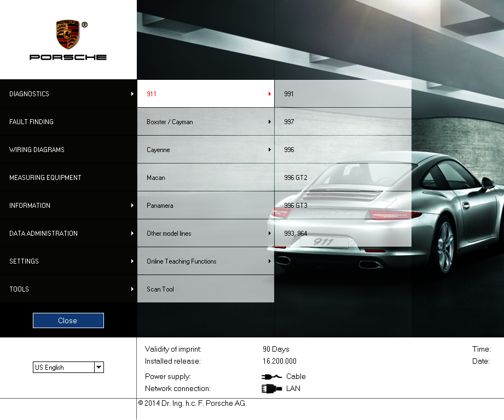Pick 993, 964 model type
Viewport: 504px width, 420px height.
click(x=343, y=234)
